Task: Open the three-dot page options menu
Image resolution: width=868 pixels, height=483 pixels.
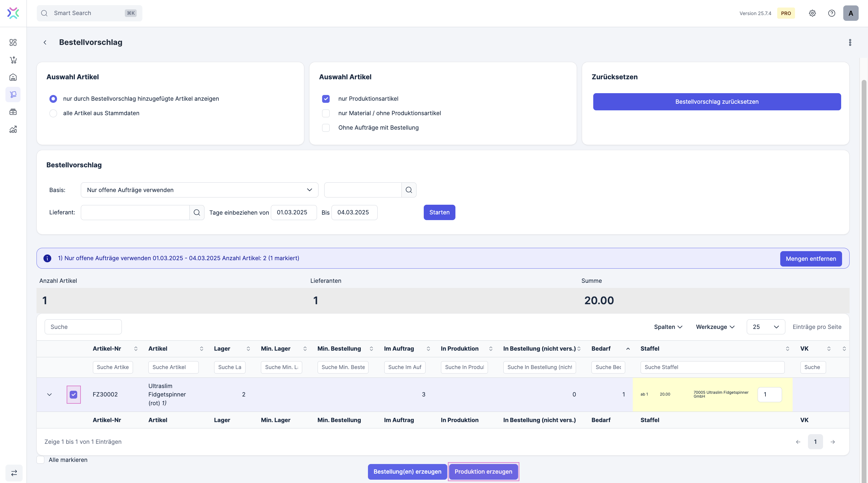Action: click(x=850, y=43)
